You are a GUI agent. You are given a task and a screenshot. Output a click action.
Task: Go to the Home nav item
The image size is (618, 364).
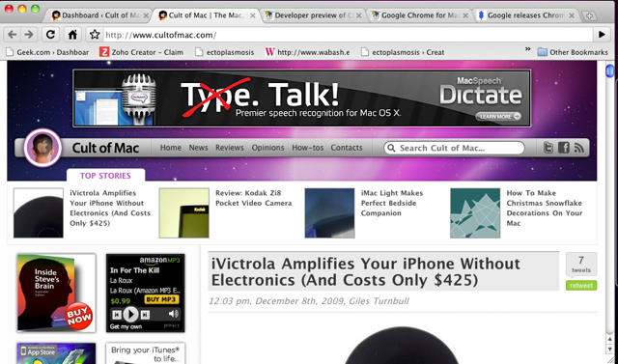(x=171, y=148)
